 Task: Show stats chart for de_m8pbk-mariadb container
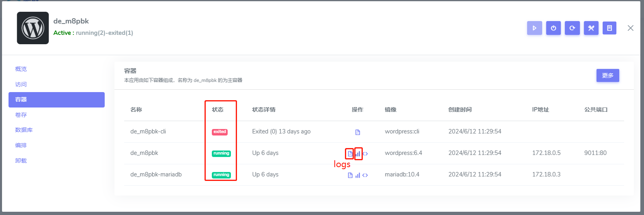point(358,175)
